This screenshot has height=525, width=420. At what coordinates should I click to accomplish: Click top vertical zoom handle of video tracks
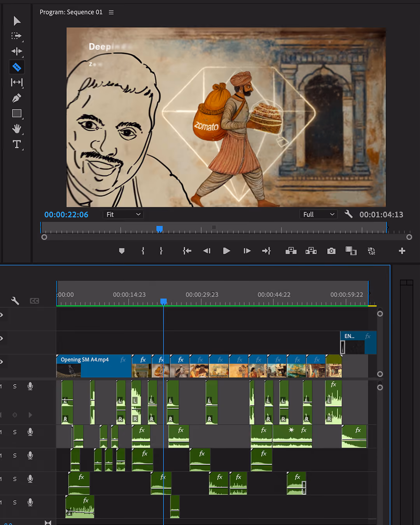[380, 314]
